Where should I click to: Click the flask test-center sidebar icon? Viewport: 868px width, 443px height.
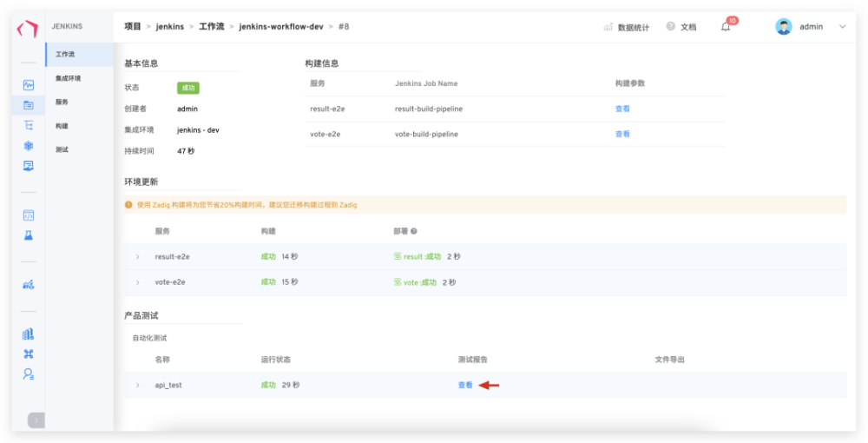(29, 235)
